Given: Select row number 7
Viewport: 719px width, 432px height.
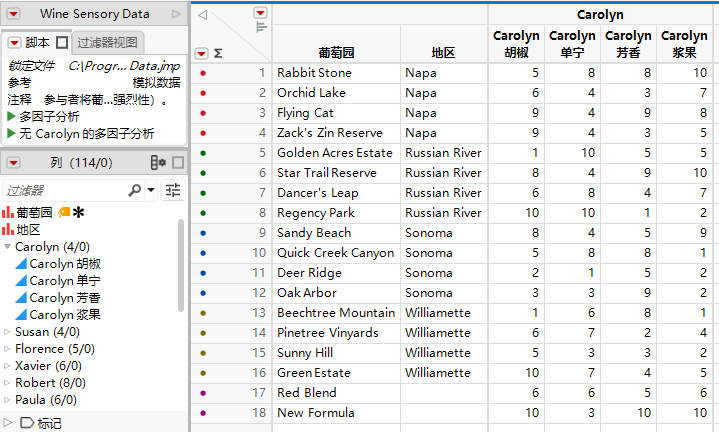Looking at the screenshot, I should point(262,193).
